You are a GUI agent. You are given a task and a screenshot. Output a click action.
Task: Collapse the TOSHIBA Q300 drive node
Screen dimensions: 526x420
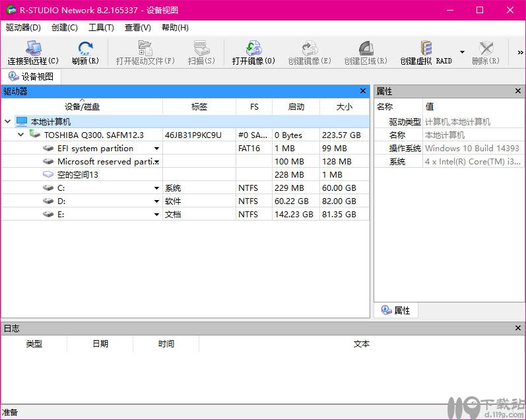point(21,135)
